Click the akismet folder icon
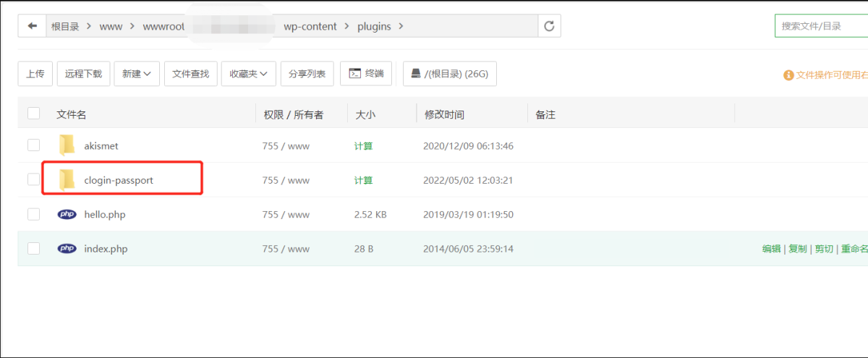 pos(67,145)
